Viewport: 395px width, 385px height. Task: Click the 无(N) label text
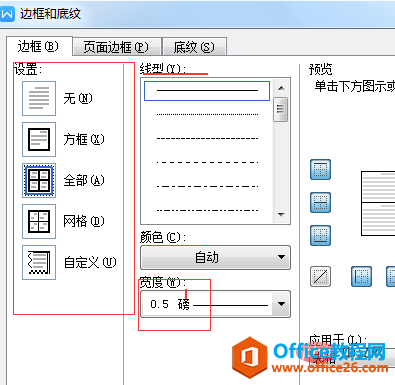78,98
